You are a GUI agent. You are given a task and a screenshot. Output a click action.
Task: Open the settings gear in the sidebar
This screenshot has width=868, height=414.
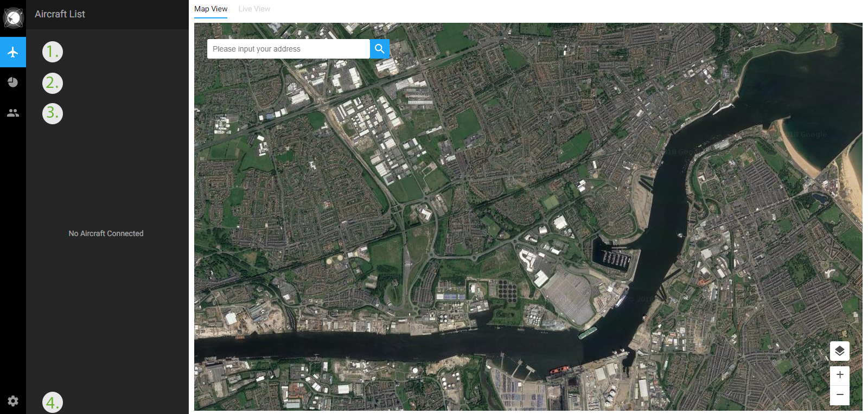pyautogui.click(x=13, y=401)
